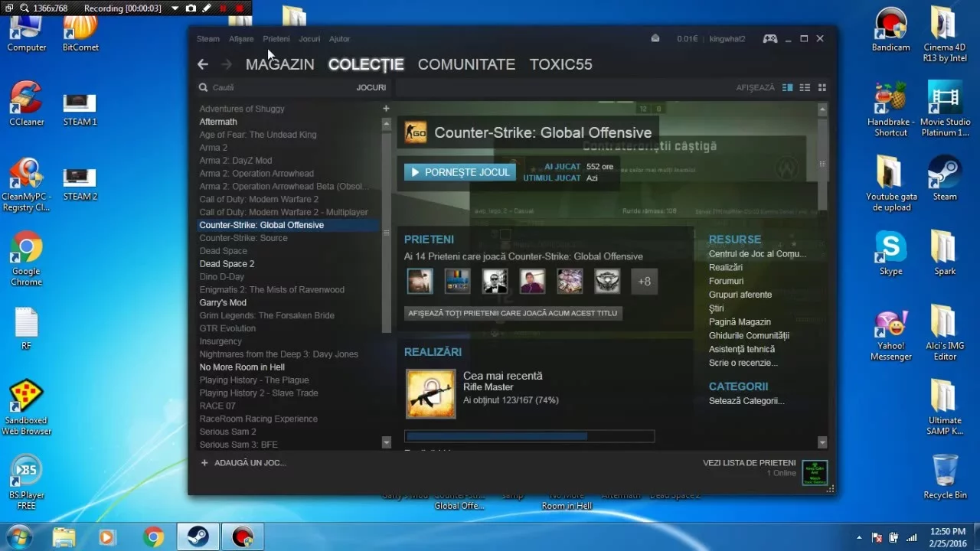Open VEZI LISTA DE PRIETENI
980x551 pixels.
point(750,463)
